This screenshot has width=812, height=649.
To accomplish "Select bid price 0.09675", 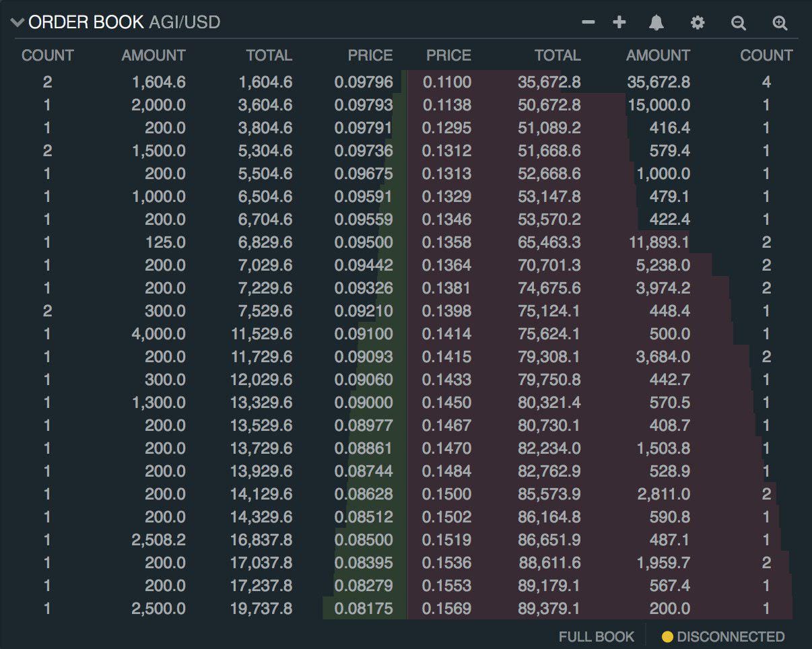I will pyautogui.click(x=364, y=174).
